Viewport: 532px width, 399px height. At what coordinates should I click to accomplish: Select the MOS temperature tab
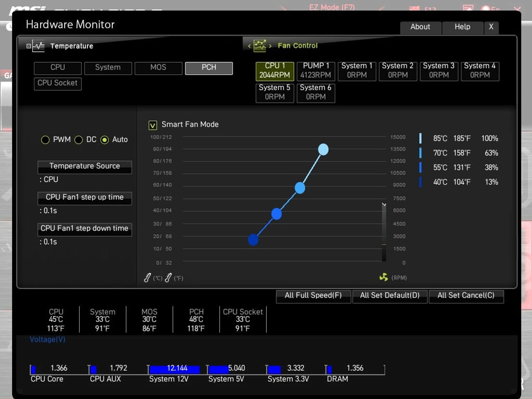pos(158,68)
